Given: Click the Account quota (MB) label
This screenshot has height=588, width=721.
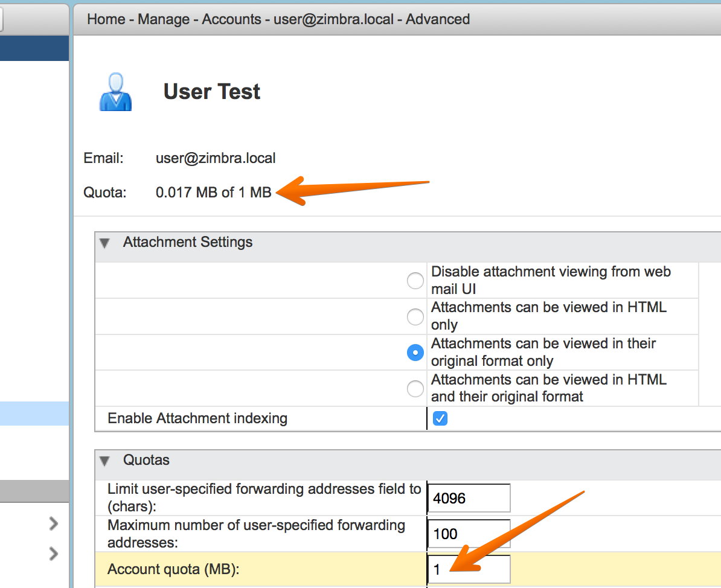Looking at the screenshot, I should coord(173,570).
